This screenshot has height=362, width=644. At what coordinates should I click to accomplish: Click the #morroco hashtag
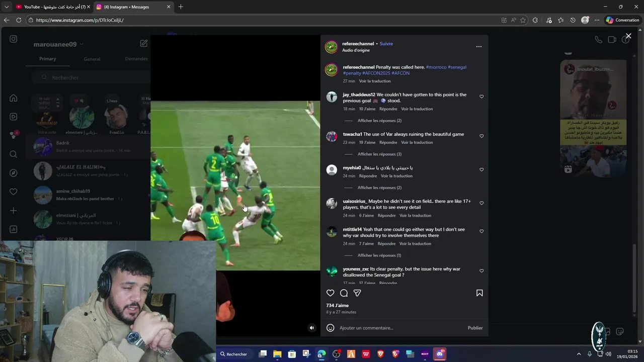pyautogui.click(x=436, y=67)
